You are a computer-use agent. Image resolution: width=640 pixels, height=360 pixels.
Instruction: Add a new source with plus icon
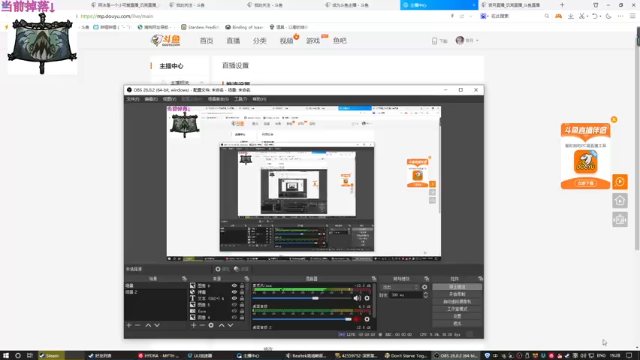[x=193, y=325]
